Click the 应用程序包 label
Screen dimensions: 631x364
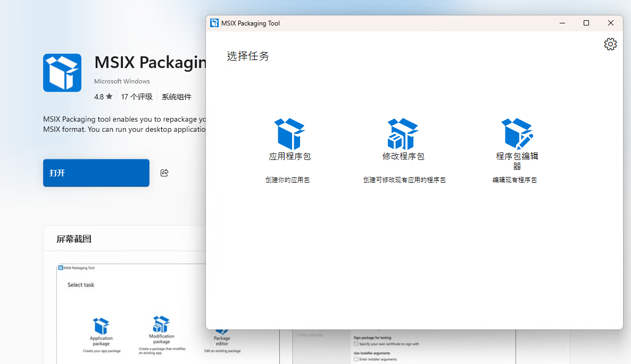click(x=290, y=156)
